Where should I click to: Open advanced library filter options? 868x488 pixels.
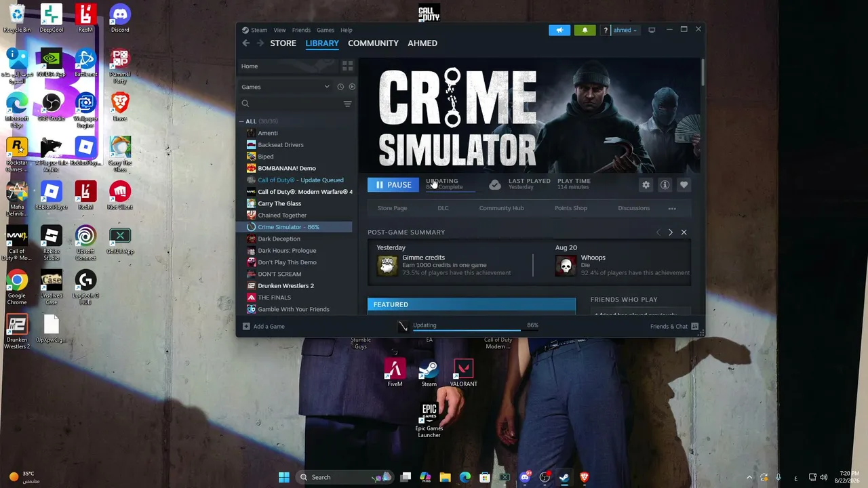pos(347,104)
